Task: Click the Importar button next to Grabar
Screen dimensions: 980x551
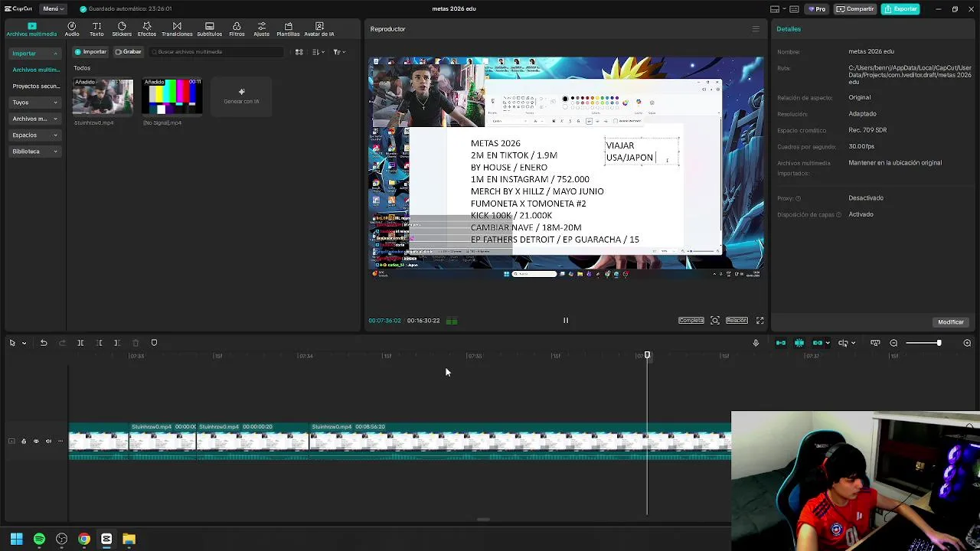Action: [x=90, y=52]
